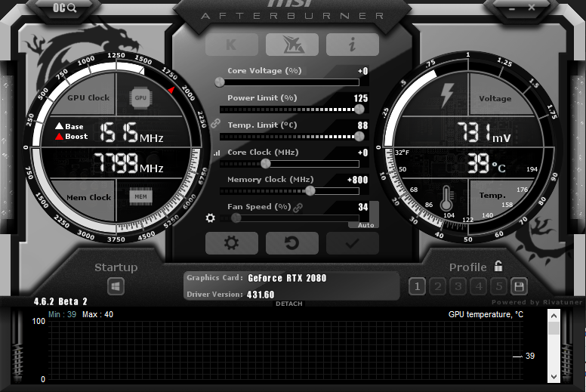The image size is (586, 392).
Task: Click the Kombustor K button
Action: click(x=232, y=45)
